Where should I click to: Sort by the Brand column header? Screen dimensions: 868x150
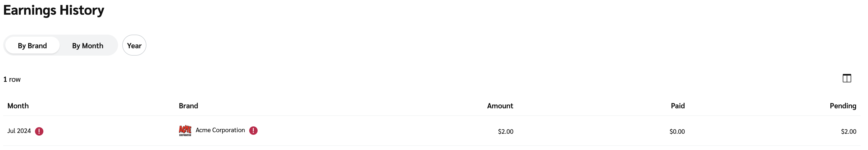tap(188, 106)
